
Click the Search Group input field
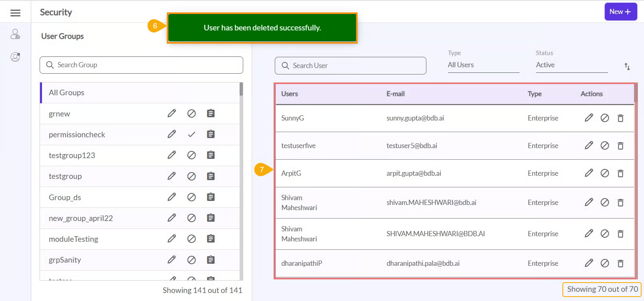[x=141, y=65]
